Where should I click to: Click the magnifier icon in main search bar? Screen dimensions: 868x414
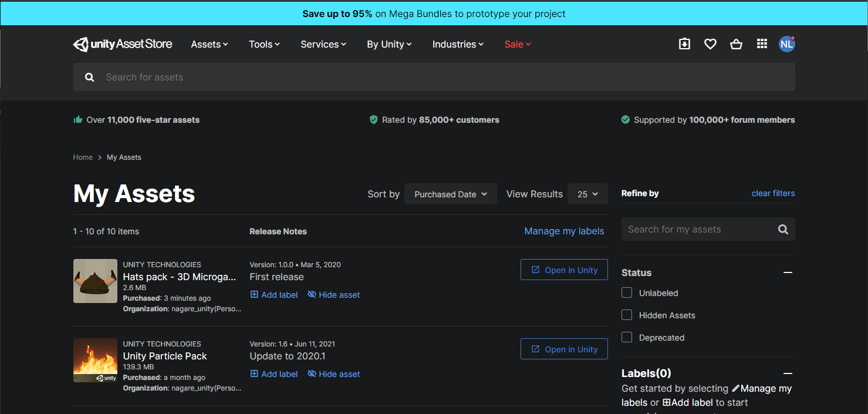tap(89, 78)
